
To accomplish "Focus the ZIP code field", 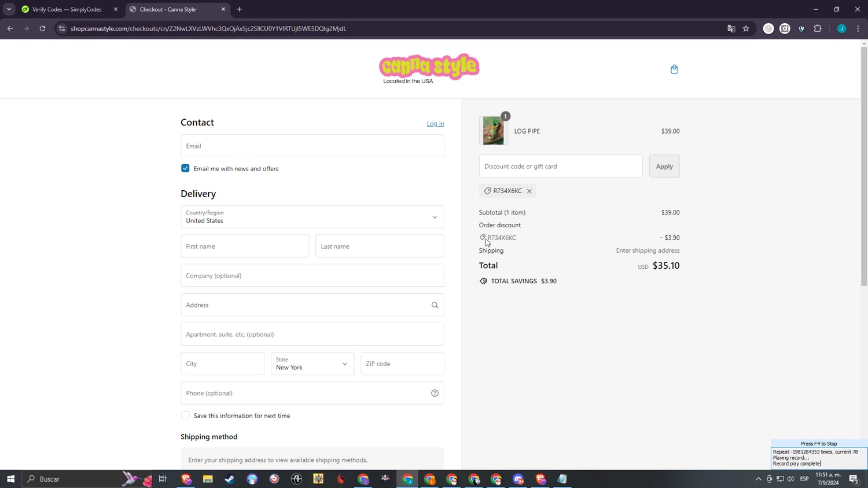I will (402, 364).
